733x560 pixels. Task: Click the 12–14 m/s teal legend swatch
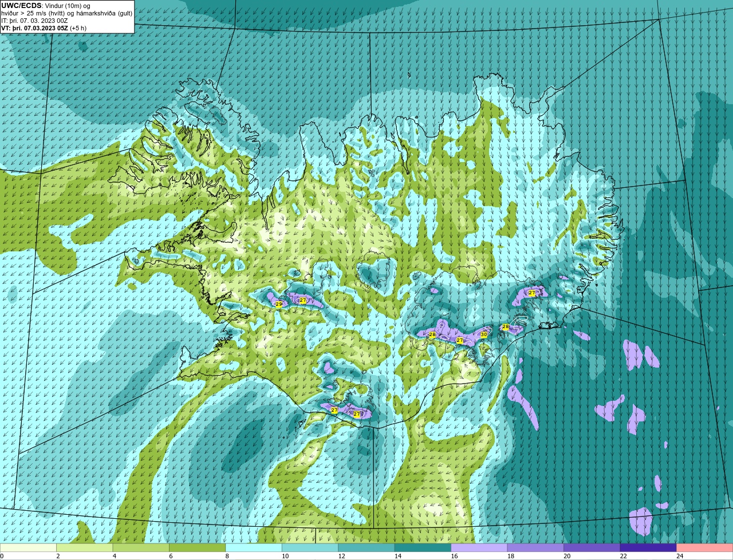[x=366, y=547]
